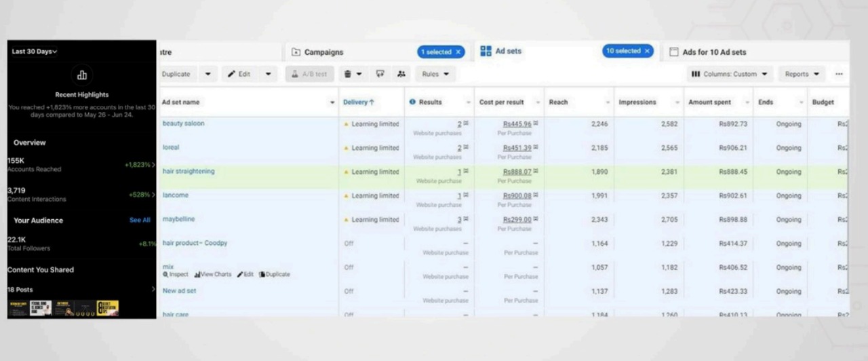Screen dimensions: 868x361
Task: Sort by the Delivery column header
Action: click(x=359, y=102)
